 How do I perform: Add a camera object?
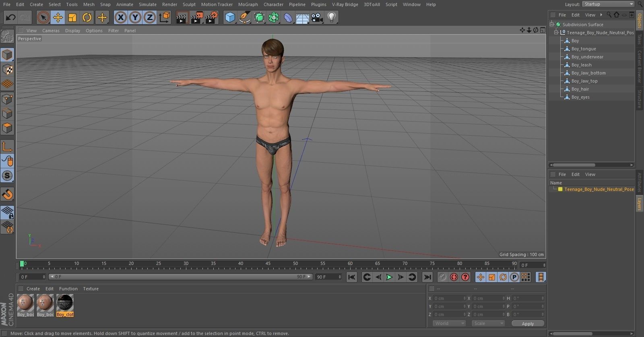(x=317, y=17)
